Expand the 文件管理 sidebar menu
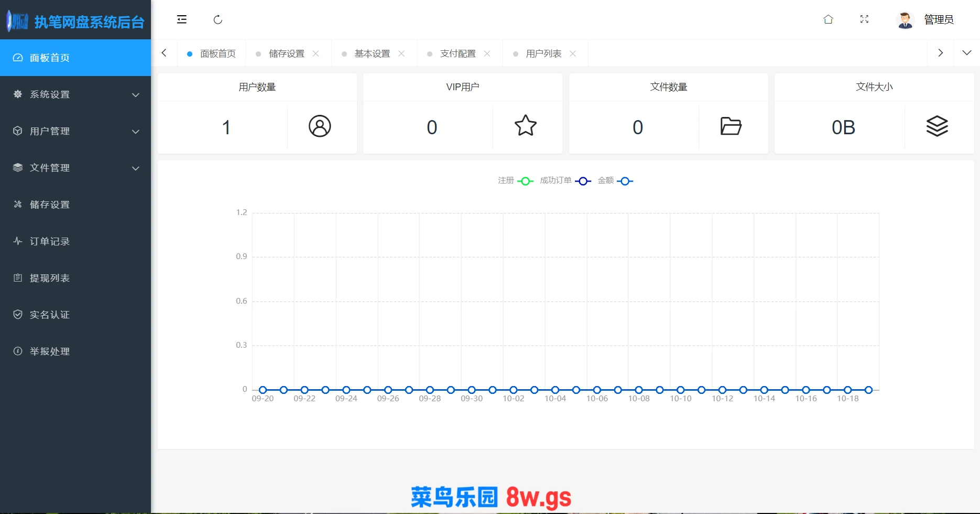Viewport: 980px width, 514px height. point(75,168)
